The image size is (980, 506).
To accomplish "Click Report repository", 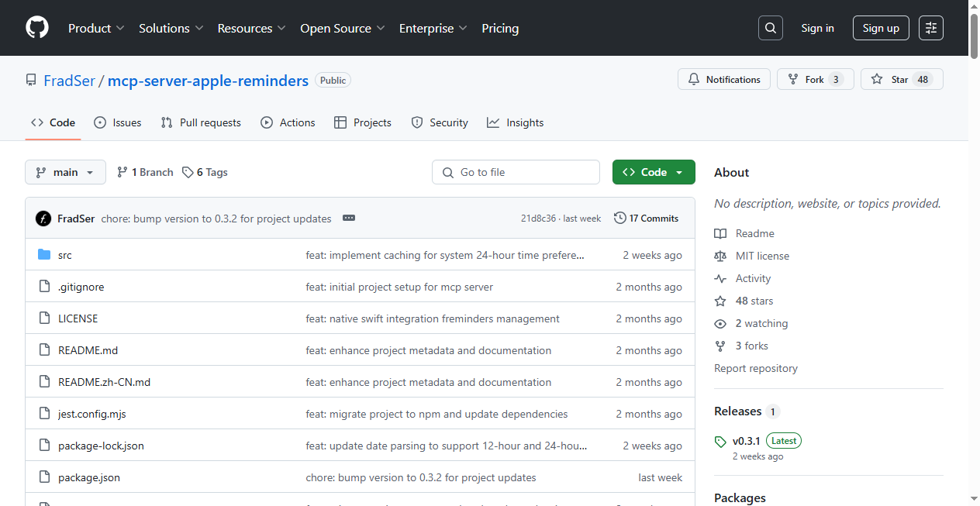I will coord(756,368).
